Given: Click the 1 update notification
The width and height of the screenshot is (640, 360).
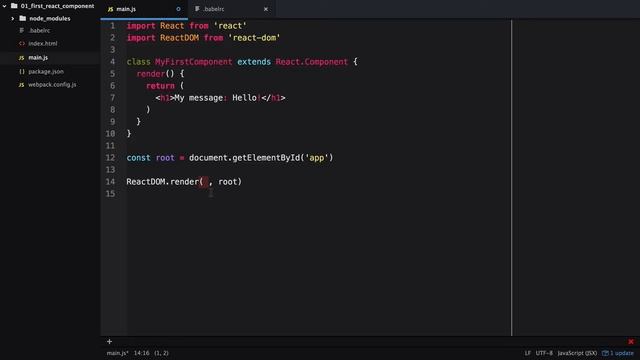Looking at the screenshot, I should 618,353.
